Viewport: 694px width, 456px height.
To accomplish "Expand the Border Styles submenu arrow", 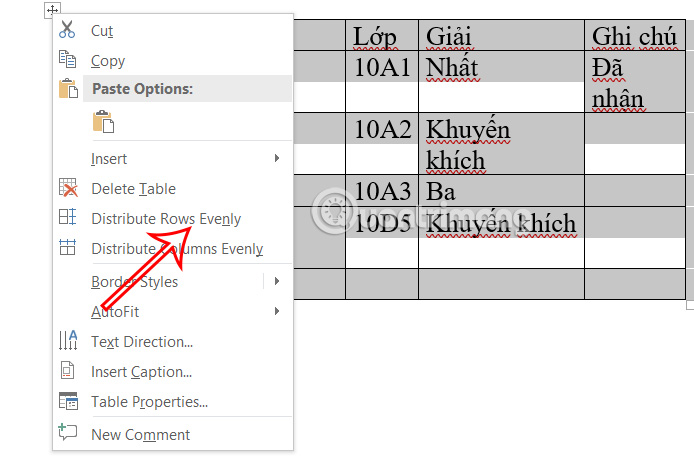I will point(277,281).
